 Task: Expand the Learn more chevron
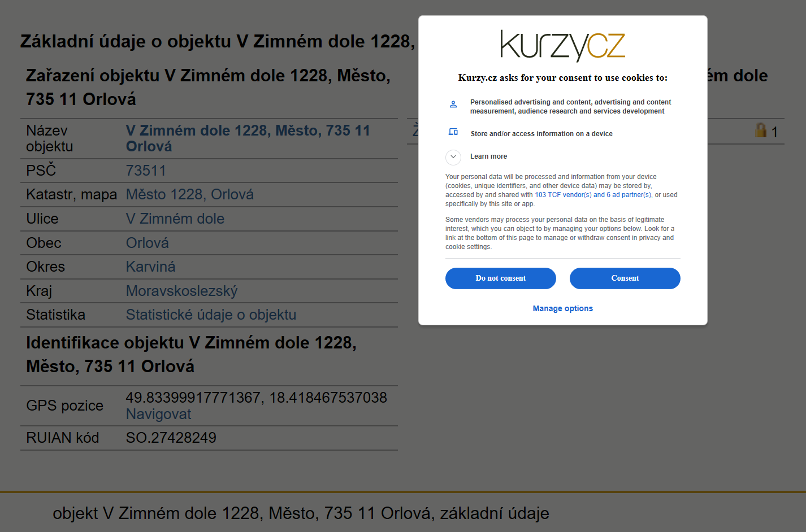coord(453,156)
